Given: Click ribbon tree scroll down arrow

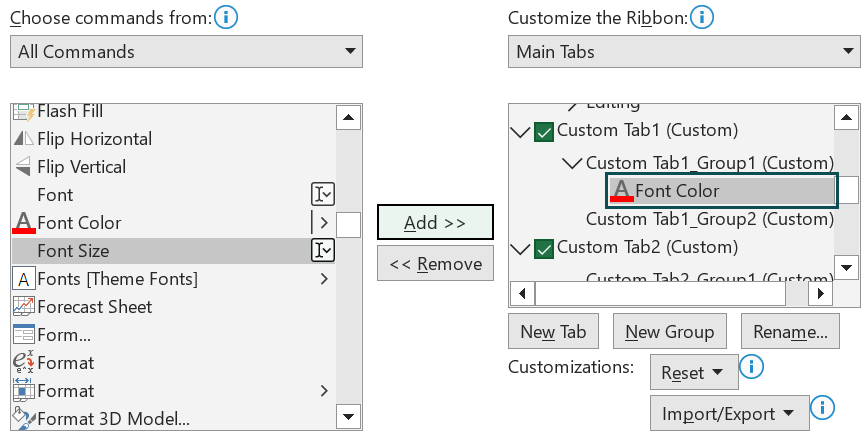Looking at the screenshot, I should point(846,267).
